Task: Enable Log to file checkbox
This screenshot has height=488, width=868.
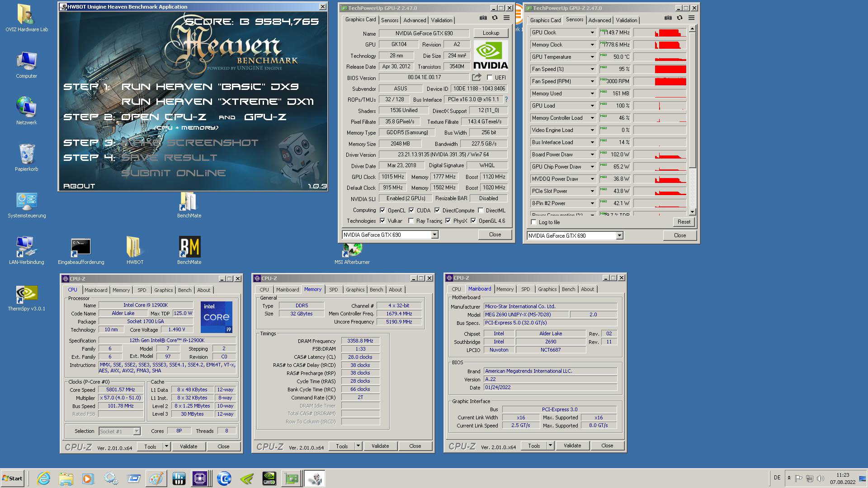Action: pos(534,222)
